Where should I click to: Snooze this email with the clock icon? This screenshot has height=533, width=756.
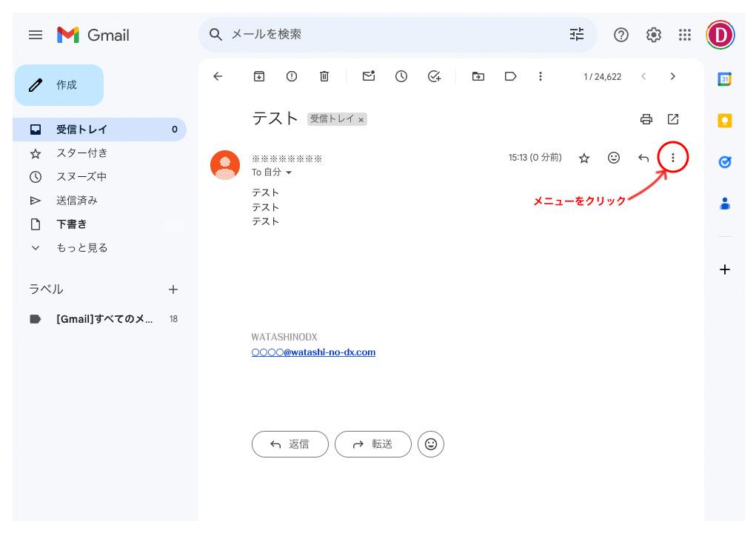pos(401,76)
